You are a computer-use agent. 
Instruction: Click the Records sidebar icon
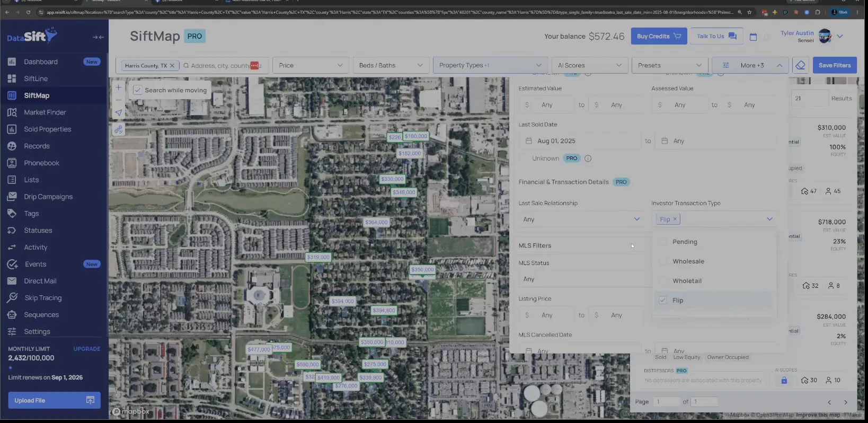click(x=12, y=146)
